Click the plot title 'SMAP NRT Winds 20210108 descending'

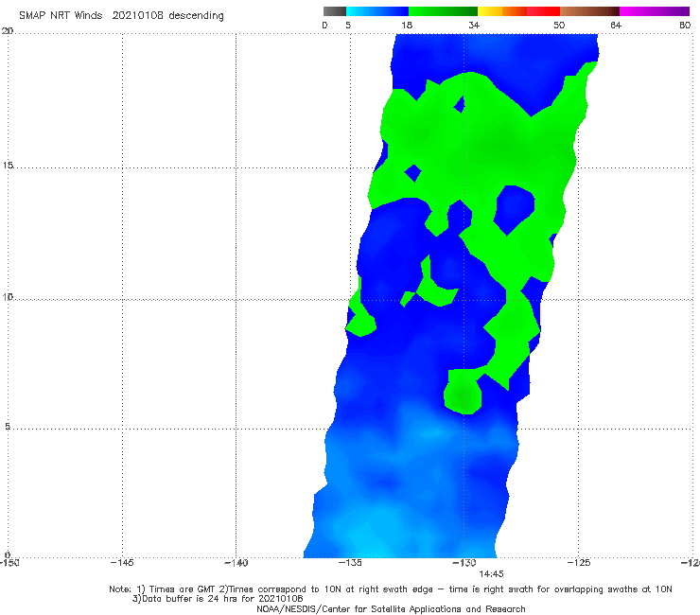pos(121,15)
